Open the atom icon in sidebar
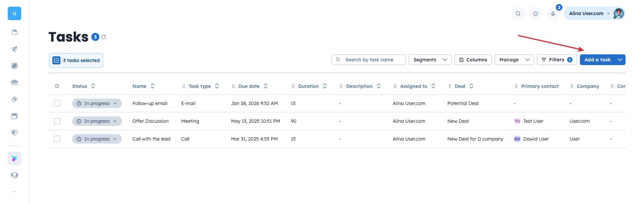Viewport: 644px width, 205px height. point(14,66)
